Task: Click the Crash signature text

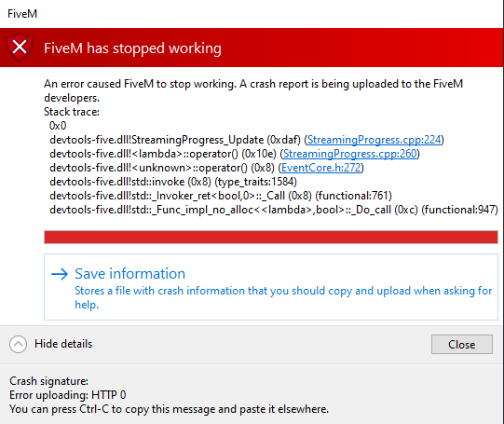Action: (48, 381)
